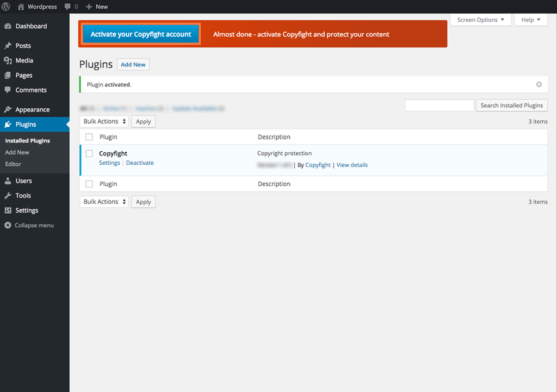Click the top Apply button
Viewport: 557px width, 392px height.
[143, 121]
